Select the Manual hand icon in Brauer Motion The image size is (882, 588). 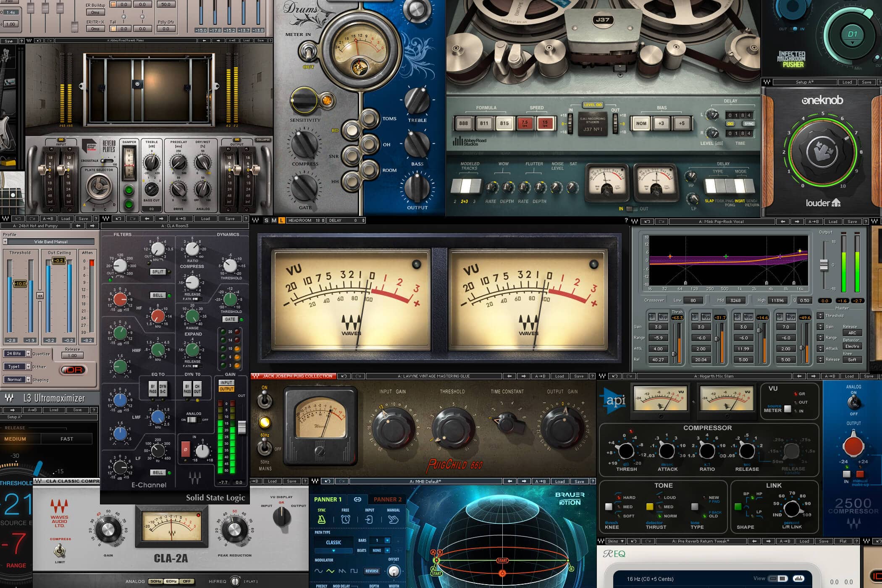(393, 520)
